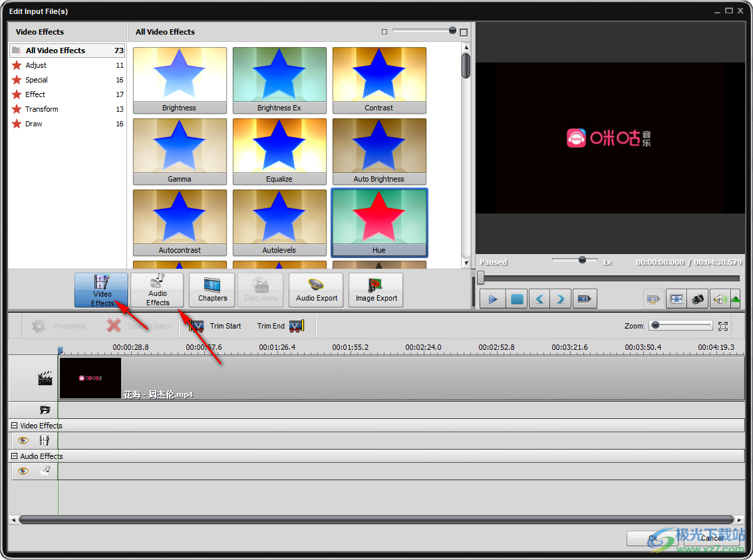
Task: Choose the Auto Brightness effect thumbnail
Action: pos(379,151)
